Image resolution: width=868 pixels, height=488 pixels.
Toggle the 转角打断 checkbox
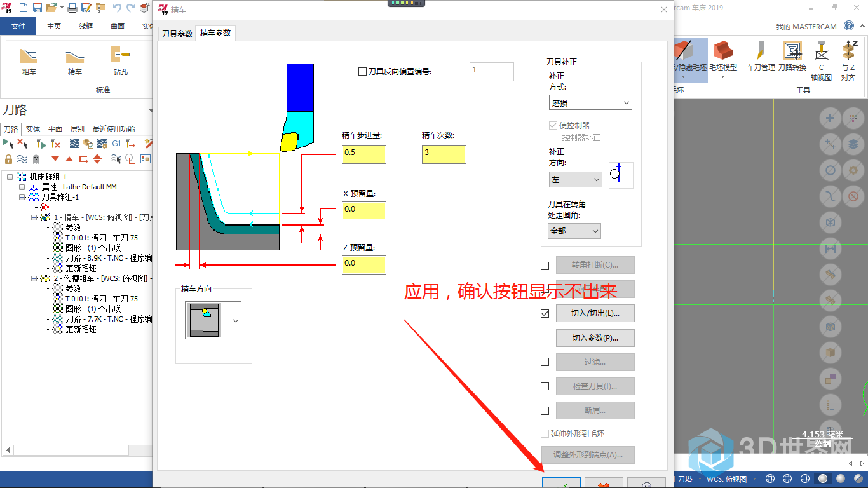pyautogui.click(x=545, y=266)
